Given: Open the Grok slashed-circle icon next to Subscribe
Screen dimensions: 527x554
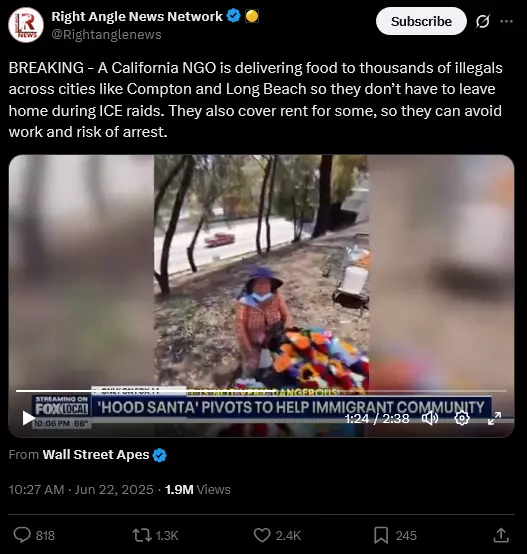Looking at the screenshot, I should [x=482, y=22].
